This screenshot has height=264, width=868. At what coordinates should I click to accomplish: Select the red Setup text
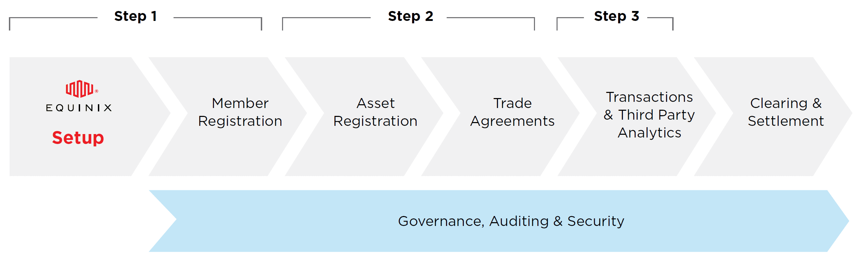(x=78, y=138)
